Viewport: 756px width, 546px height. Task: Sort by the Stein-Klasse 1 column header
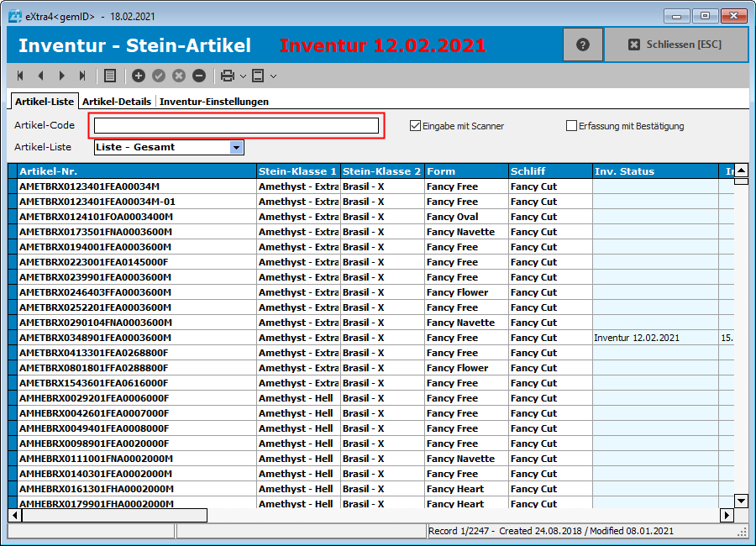tap(297, 171)
